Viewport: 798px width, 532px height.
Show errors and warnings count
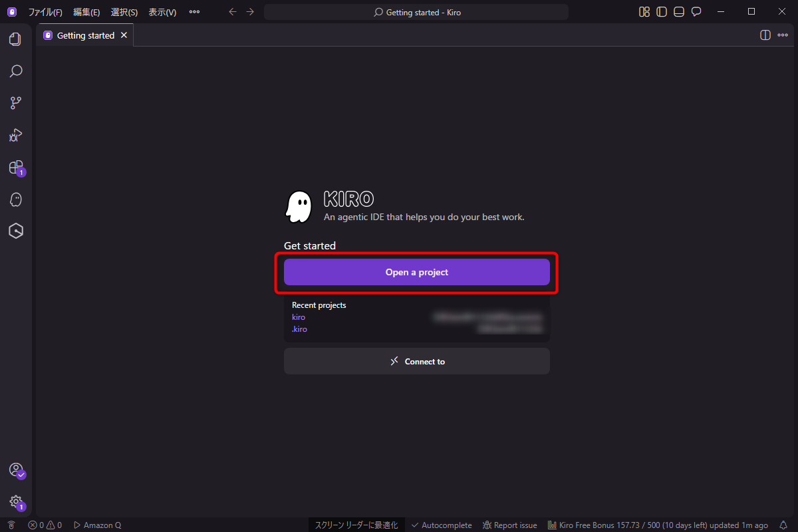(45, 525)
